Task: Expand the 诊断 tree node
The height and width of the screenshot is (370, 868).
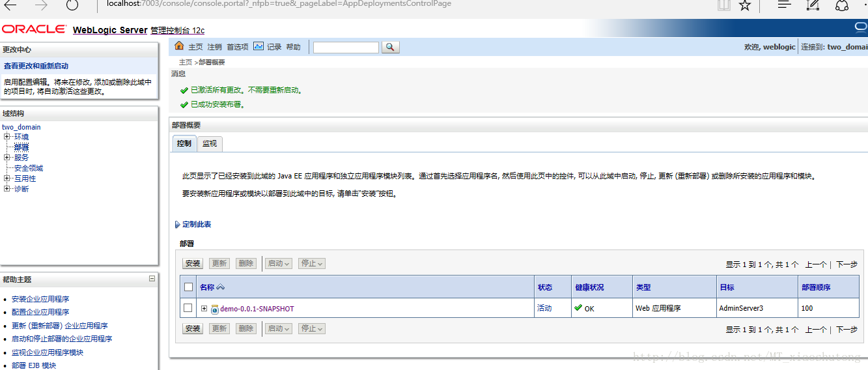Action: (7, 189)
